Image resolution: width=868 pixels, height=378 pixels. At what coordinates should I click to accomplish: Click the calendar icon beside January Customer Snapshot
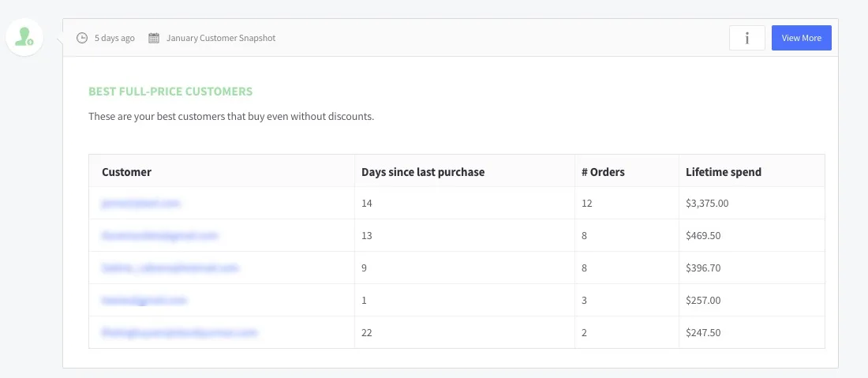[x=154, y=38]
